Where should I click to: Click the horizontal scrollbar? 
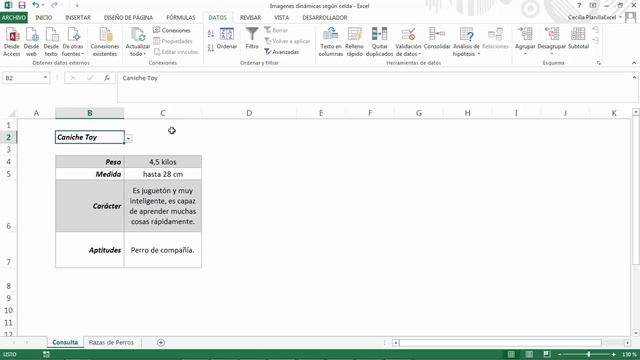[x=500, y=343]
